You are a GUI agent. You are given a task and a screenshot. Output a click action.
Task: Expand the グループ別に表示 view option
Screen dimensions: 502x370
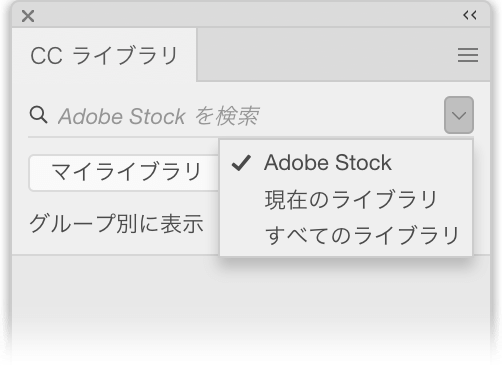pos(116,223)
